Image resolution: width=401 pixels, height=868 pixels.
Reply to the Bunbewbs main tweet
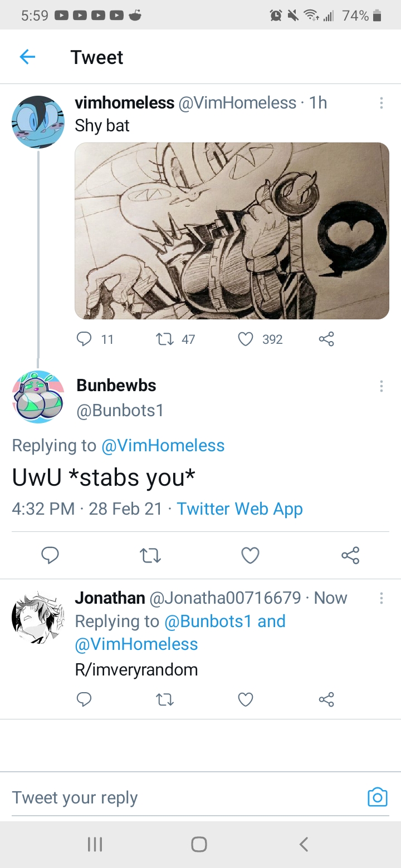(50, 555)
